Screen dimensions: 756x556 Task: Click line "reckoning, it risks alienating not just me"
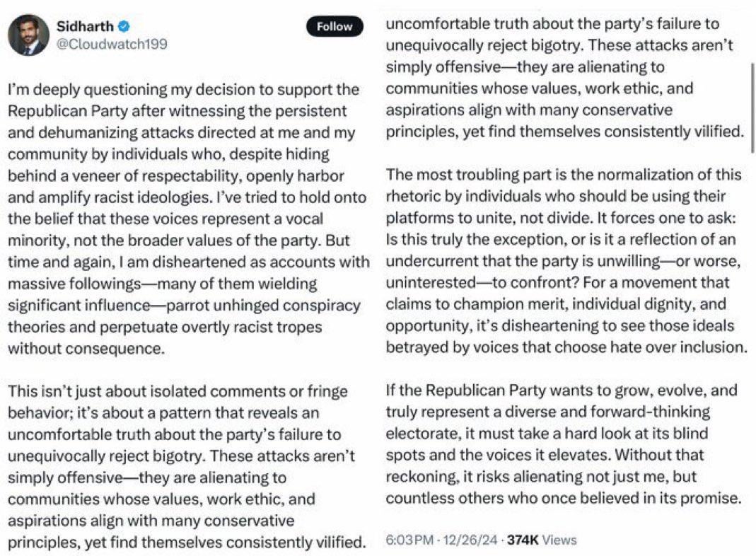(541, 477)
